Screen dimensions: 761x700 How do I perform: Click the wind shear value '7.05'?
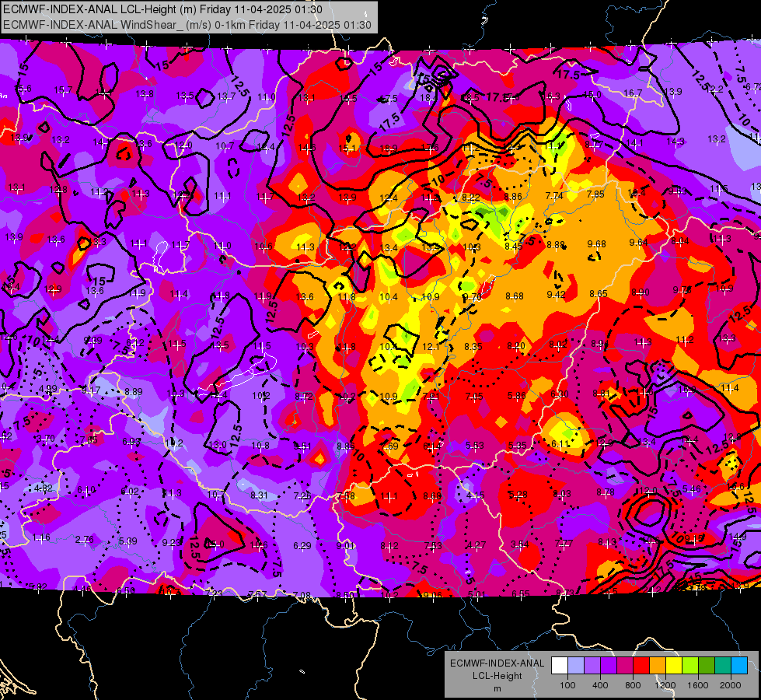point(474,397)
